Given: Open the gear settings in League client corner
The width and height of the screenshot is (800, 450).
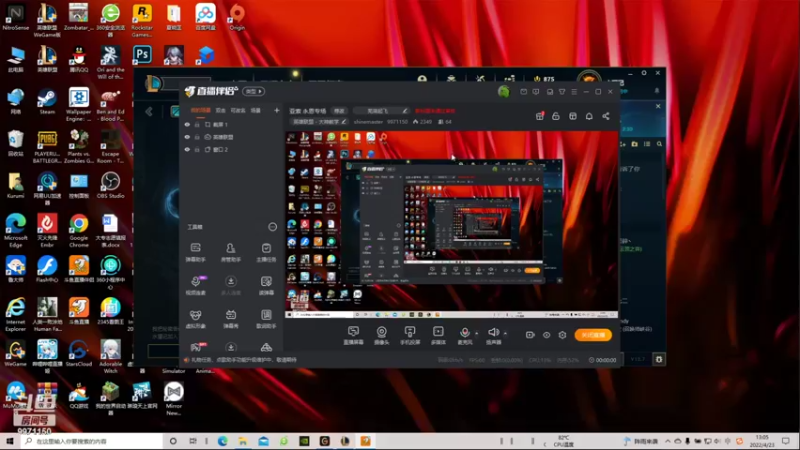Looking at the screenshot, I should (x=659, y=359).
